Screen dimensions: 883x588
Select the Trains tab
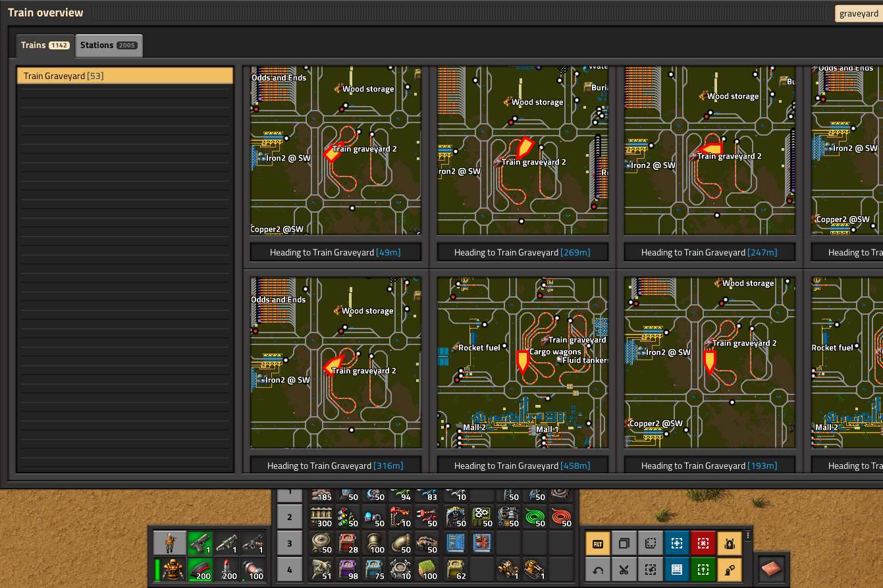[x=45, y=45]
